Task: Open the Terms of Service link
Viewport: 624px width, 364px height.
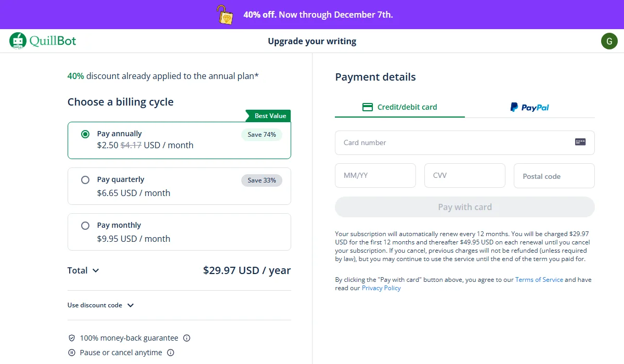Action: tap(539, 279)
